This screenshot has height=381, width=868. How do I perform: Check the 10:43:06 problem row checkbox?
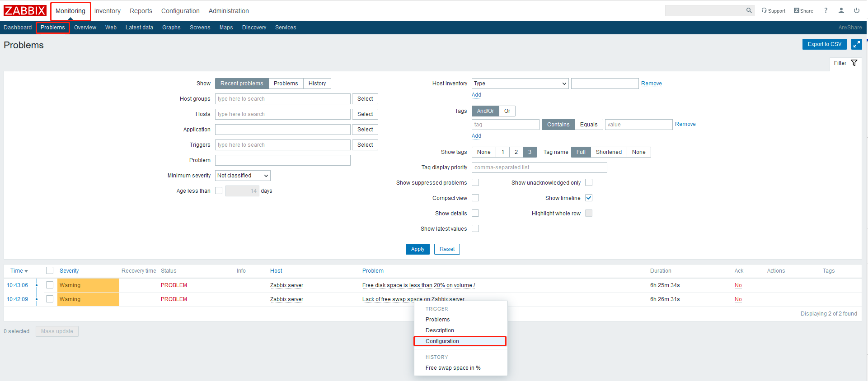(x=50, y=285)
